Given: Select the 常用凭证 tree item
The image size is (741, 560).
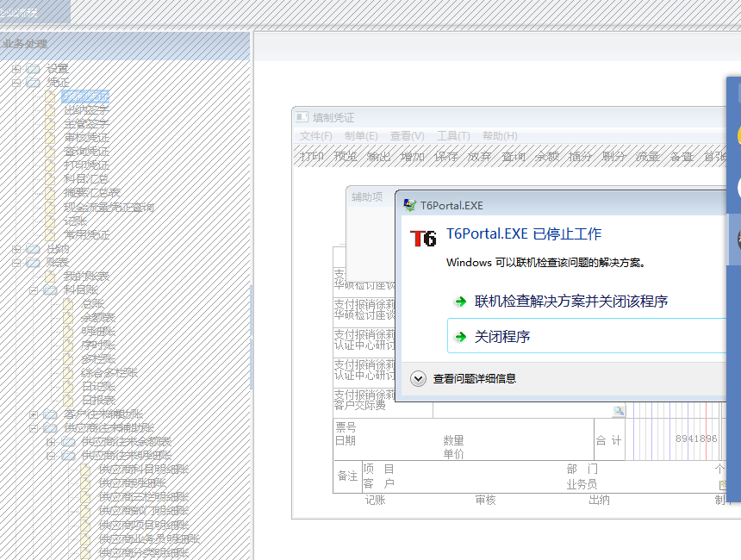Looking at the screenshot, I should pos(86,235).
